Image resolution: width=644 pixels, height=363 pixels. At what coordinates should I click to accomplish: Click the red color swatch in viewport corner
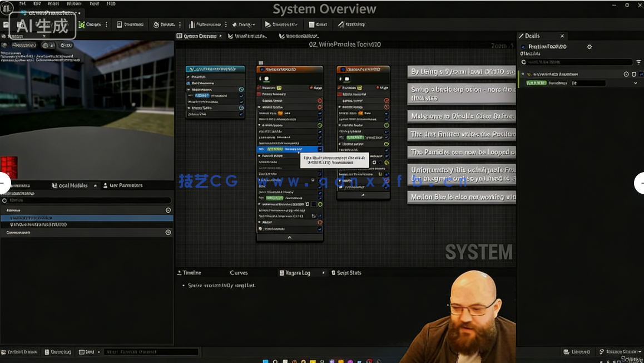click(x=9, y=167)
